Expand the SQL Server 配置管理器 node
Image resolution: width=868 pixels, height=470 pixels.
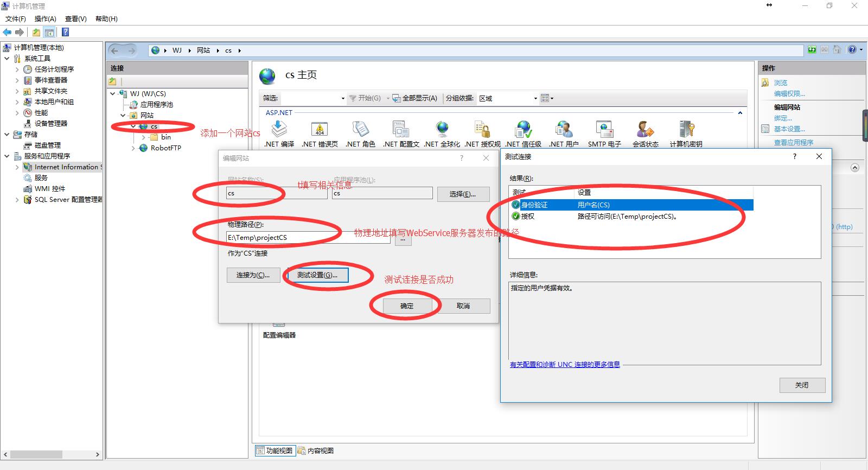17,200
